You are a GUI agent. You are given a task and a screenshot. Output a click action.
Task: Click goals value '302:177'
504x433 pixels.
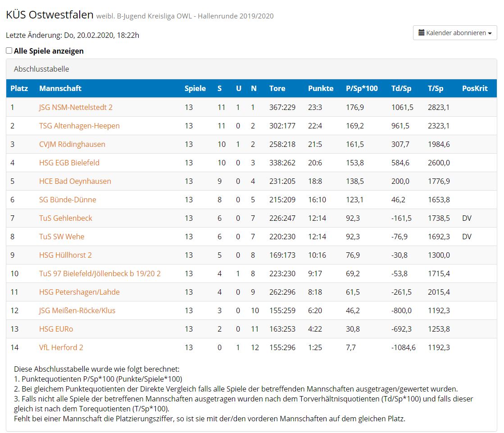coord(282,126)
